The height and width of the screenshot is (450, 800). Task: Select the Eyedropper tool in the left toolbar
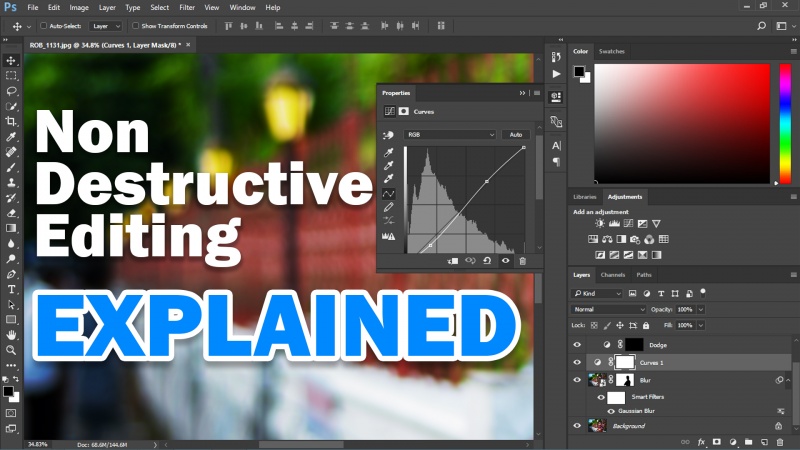tap(11, 137)
